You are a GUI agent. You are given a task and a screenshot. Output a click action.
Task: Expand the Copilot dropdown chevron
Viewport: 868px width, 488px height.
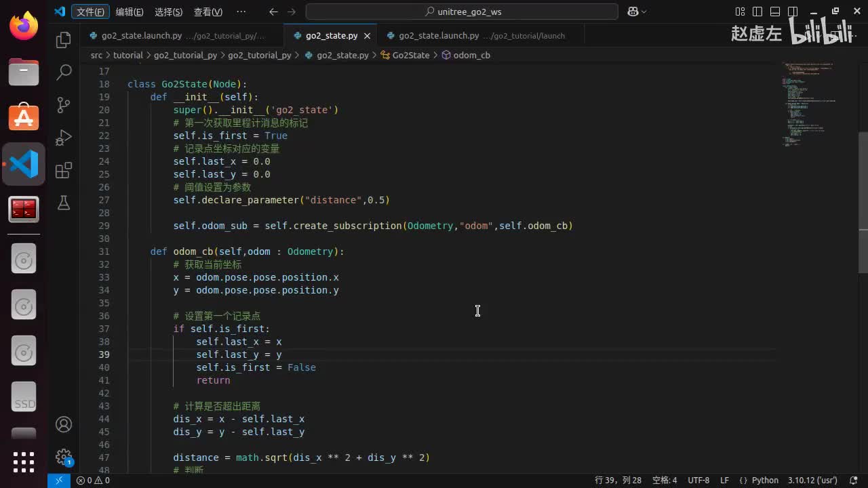point(644,12)
